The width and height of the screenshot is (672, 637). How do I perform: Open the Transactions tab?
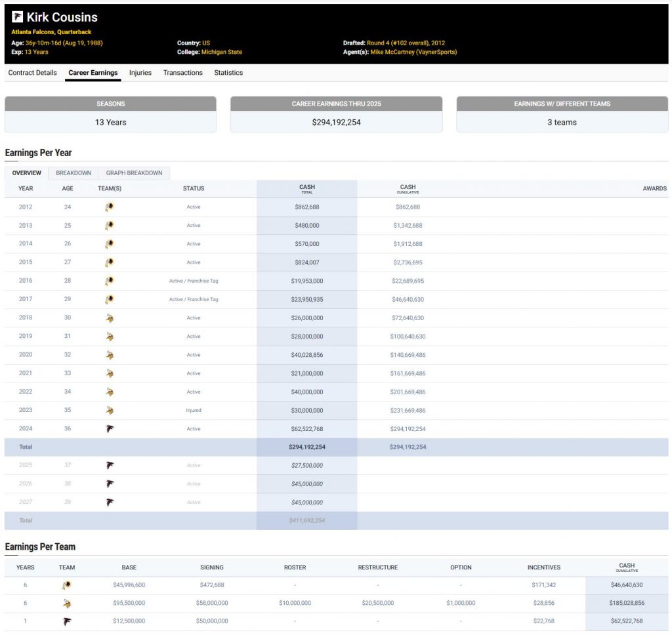pos(183,73)
